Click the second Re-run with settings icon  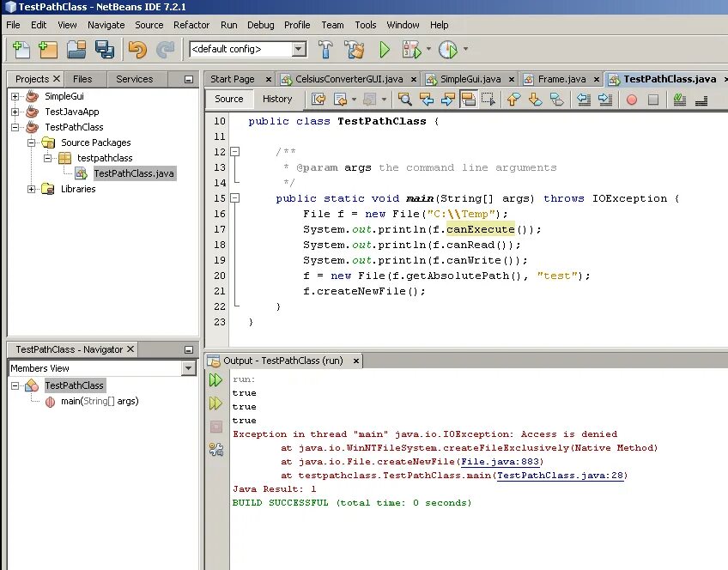click(215, 403)
